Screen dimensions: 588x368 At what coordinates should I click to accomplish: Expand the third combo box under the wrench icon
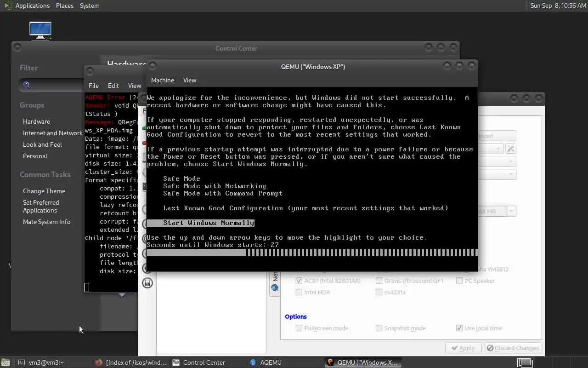tap(511, 174)
